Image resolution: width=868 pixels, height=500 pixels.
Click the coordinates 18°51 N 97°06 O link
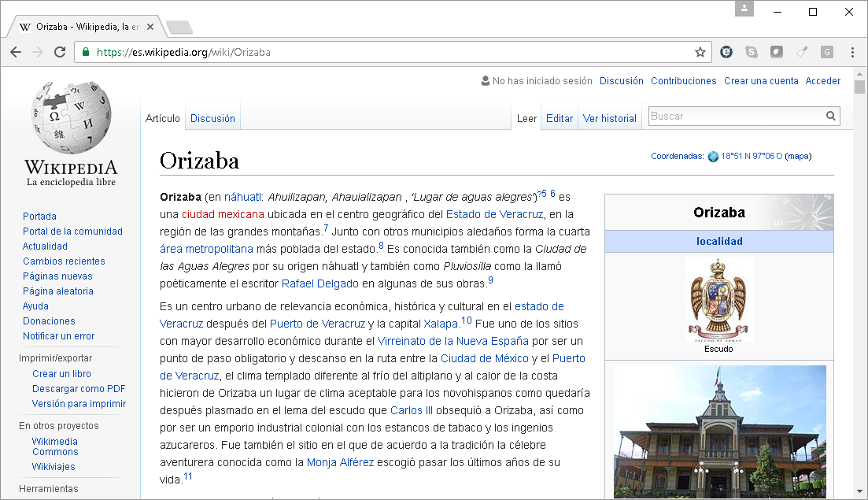(x=752, y=156)
